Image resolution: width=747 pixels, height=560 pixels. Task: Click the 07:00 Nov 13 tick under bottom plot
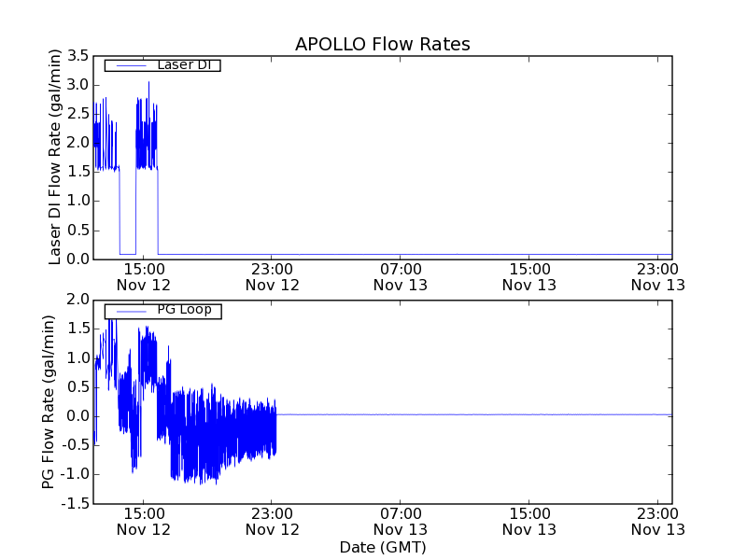(401, 521)
